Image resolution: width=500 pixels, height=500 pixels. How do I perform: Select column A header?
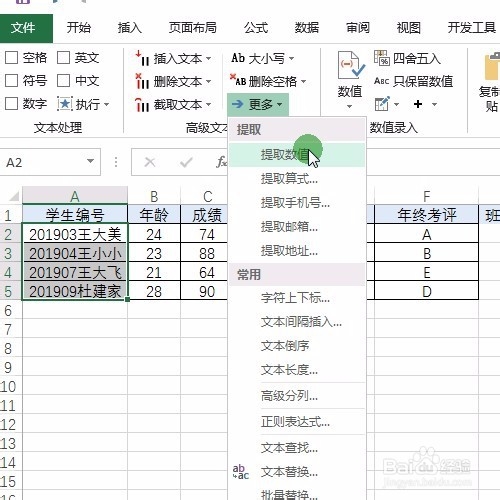pyautogui.click(x=75, y=196)
